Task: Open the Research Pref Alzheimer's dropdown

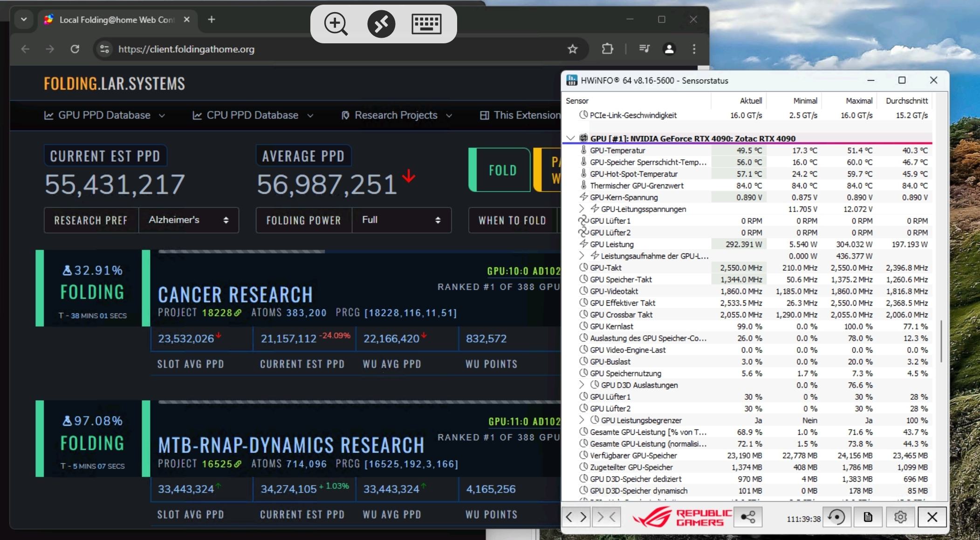Action: tap(188, 220)
